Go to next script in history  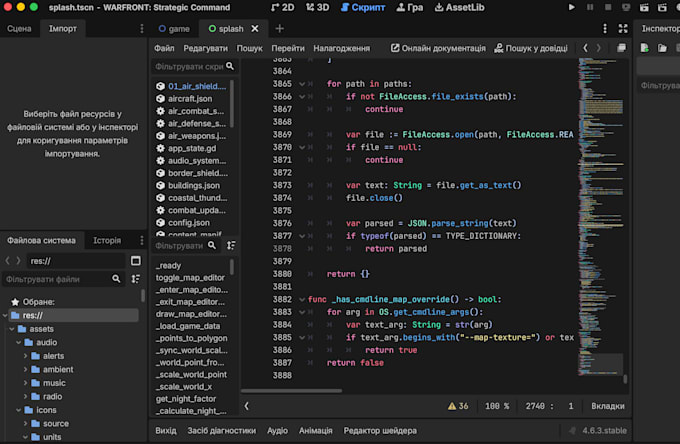pos(599,48)
